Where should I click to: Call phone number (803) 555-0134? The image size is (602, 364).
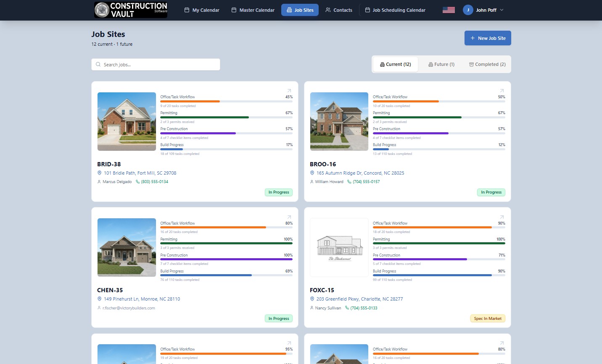(x=155, y=182)
